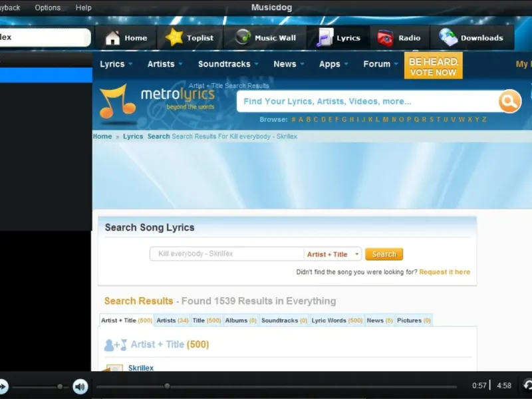Open the Toplist section
The width and height of the screenshot is (532, 399).
[190, 38]
